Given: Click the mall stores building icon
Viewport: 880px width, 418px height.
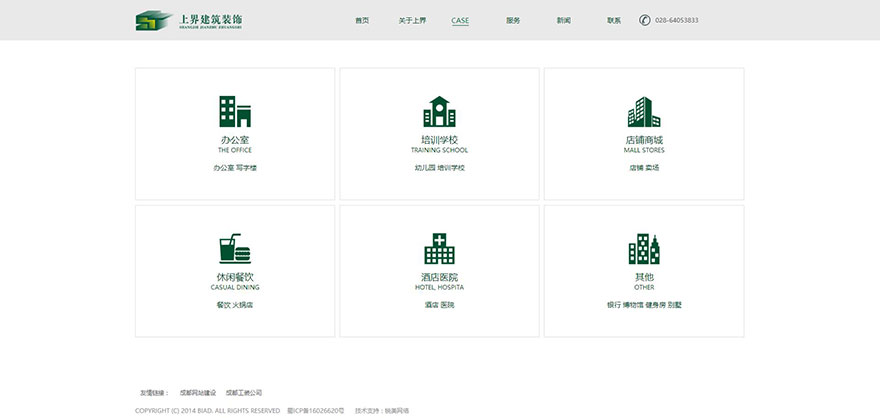Looking at the screenshot, I should coord(644,112).
